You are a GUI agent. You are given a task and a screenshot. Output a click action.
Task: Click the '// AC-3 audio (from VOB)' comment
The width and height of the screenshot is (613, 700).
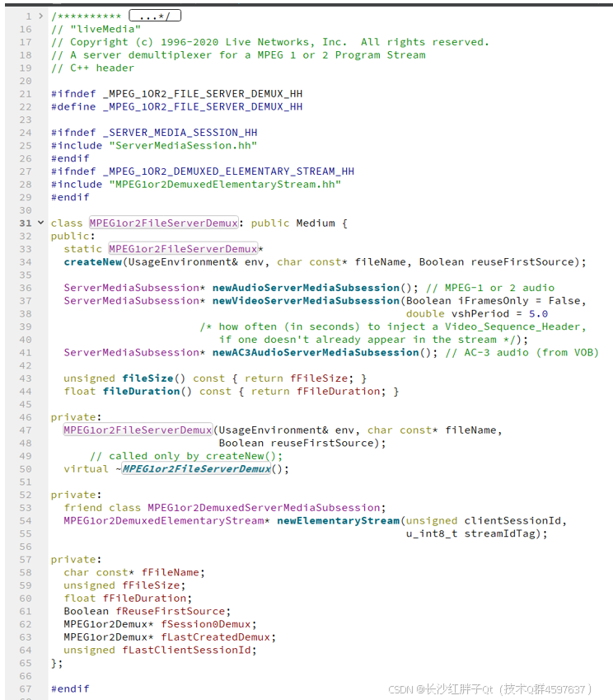(522, 353)
